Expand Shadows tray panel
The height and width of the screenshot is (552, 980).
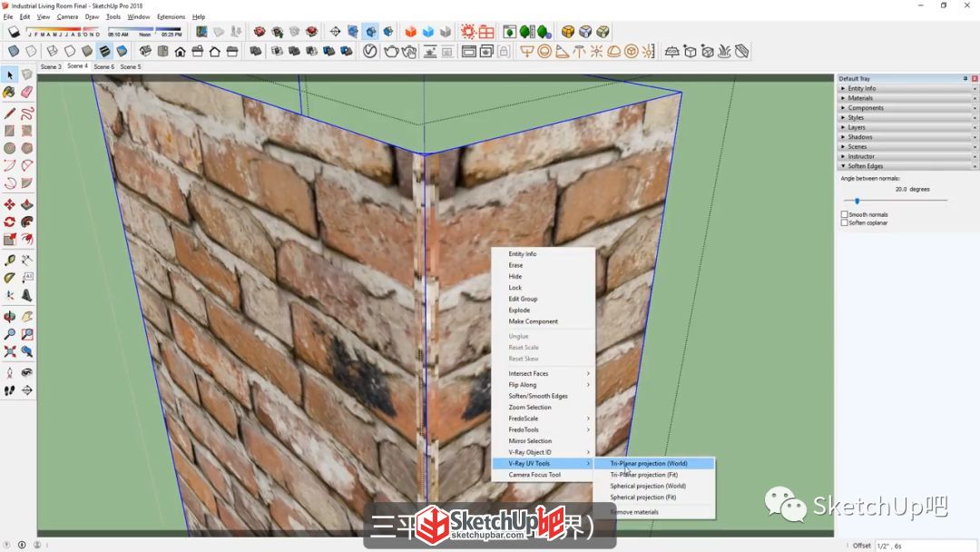(x=907, y=137)
